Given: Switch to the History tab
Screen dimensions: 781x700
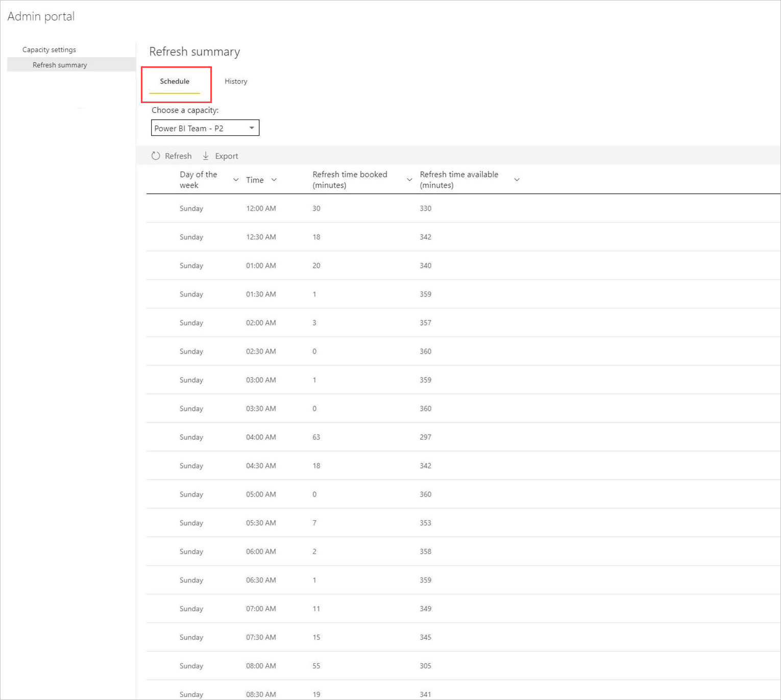Looking at the screenshot, I should (236, 81).
